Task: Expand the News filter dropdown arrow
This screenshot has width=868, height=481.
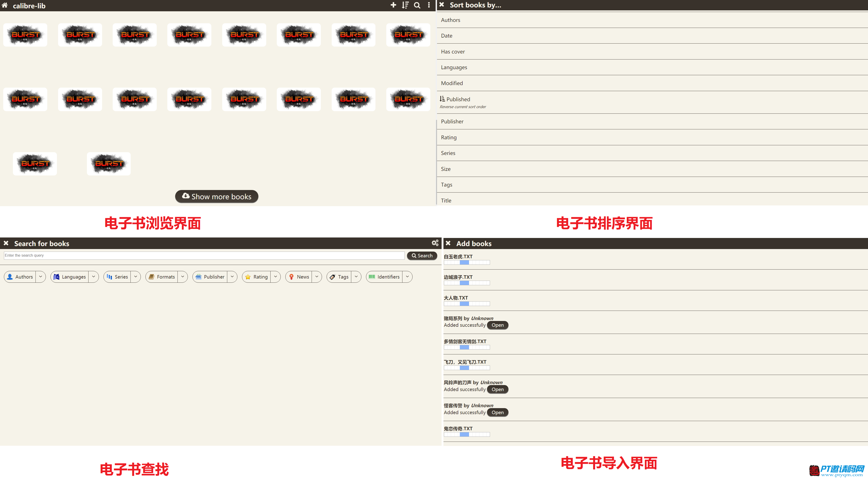Action: coord(317,277)
